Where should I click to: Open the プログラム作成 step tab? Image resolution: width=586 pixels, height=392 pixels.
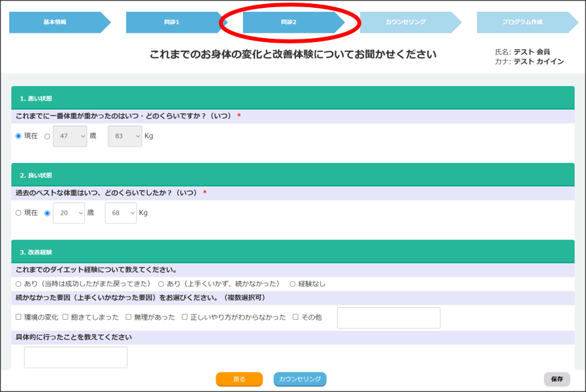click(523, 22)
